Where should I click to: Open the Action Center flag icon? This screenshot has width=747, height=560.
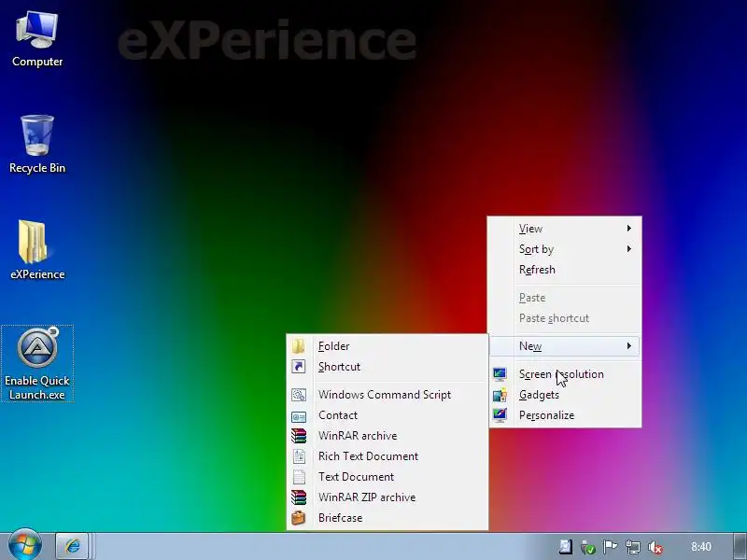611,547
